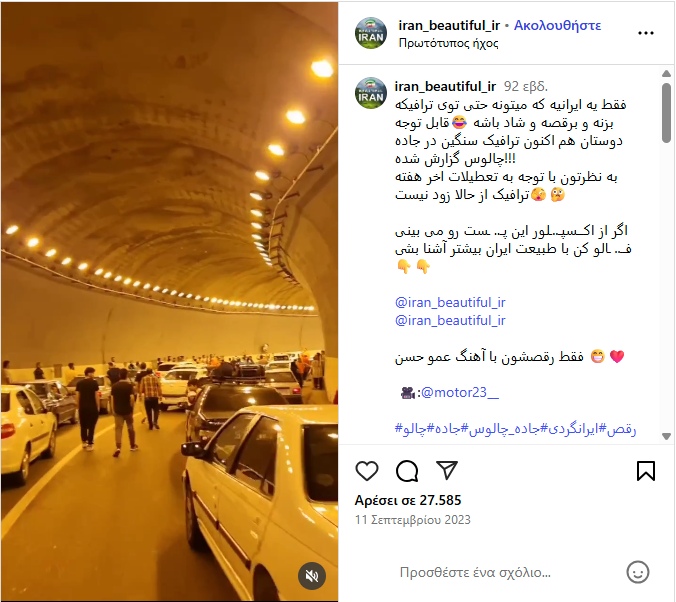Open the emoji picker smiley icon

pyautogui.click(x=638, y=572)
